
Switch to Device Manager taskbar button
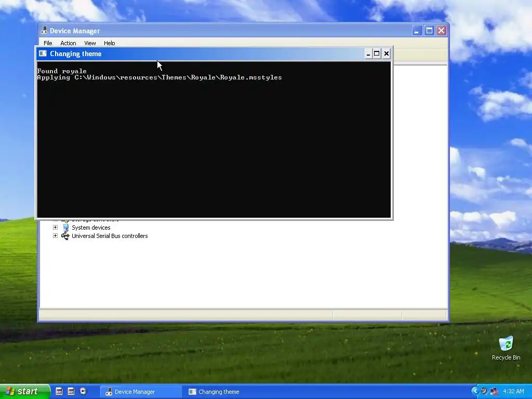(141, 392)
